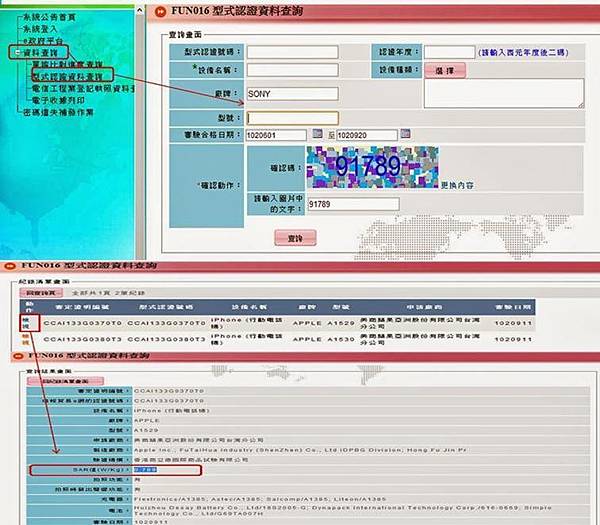
Task: Click the battery text starting with Huizhou Desay Battery
Action: click(343, 510)
